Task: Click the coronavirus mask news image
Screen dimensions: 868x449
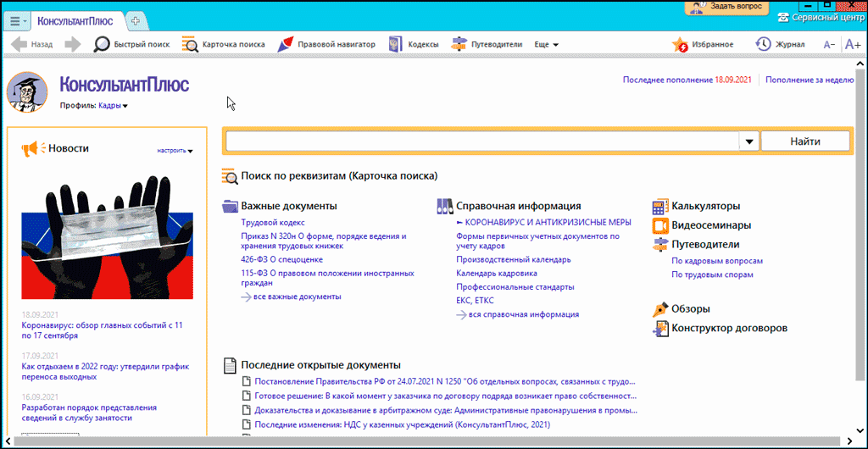Action: (107, 236)
